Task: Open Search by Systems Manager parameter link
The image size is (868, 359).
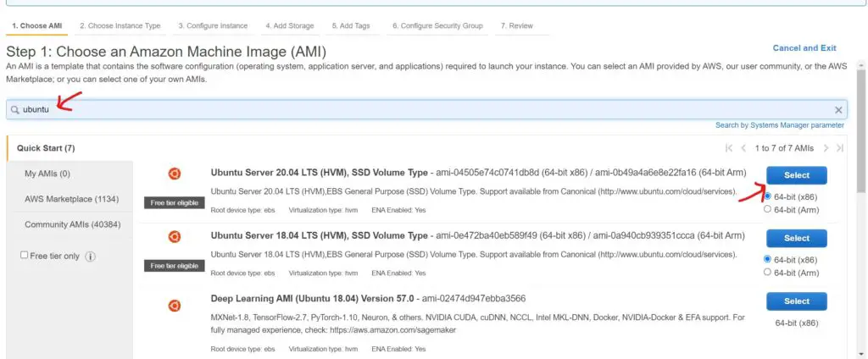Action: (x=780, y=125)
